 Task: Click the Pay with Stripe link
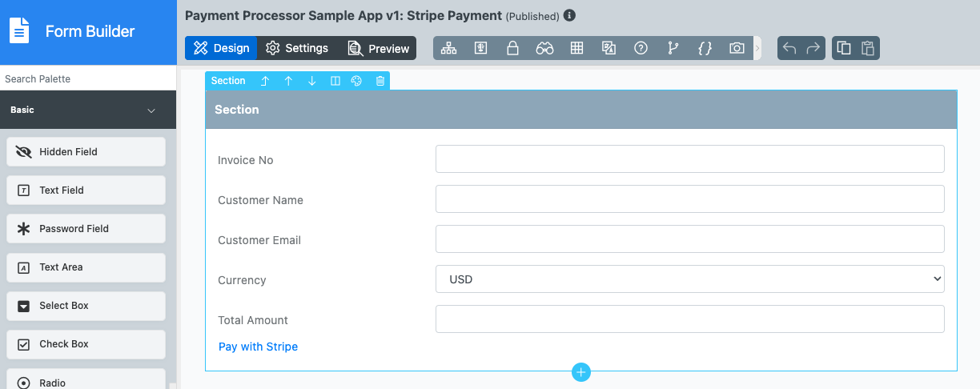[258, 347]
